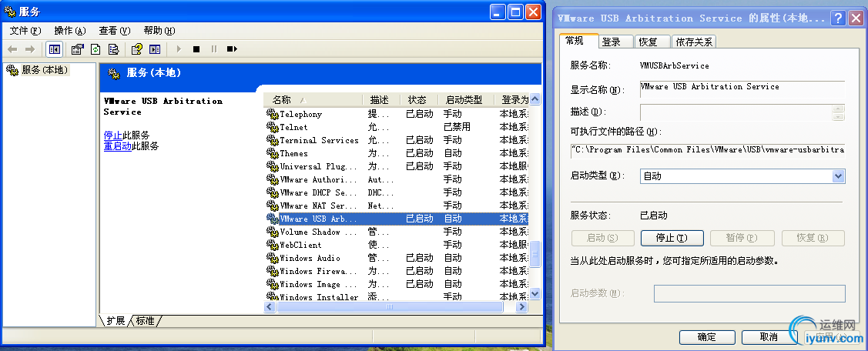The height and width of the screenshot is (351, 868).
Task: Select the VMware USB Arb... row
Action: [397, 219]
